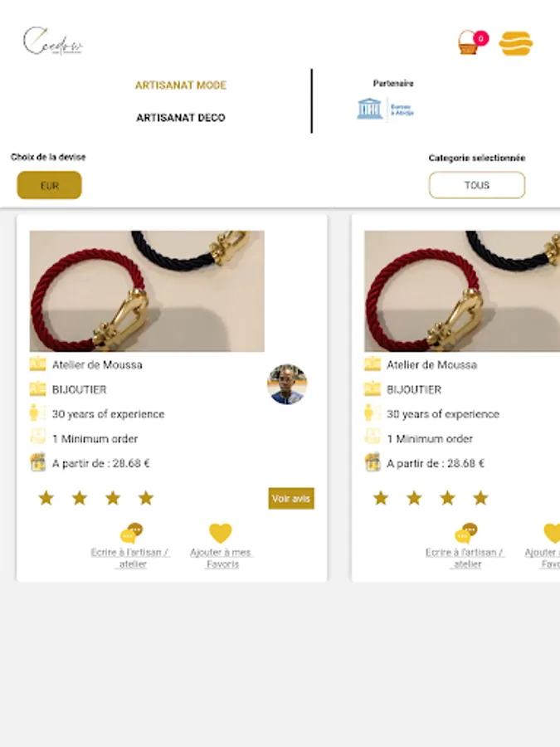Open first card bracelet product image
Screen dimensions: 560x747
[147, 291]
